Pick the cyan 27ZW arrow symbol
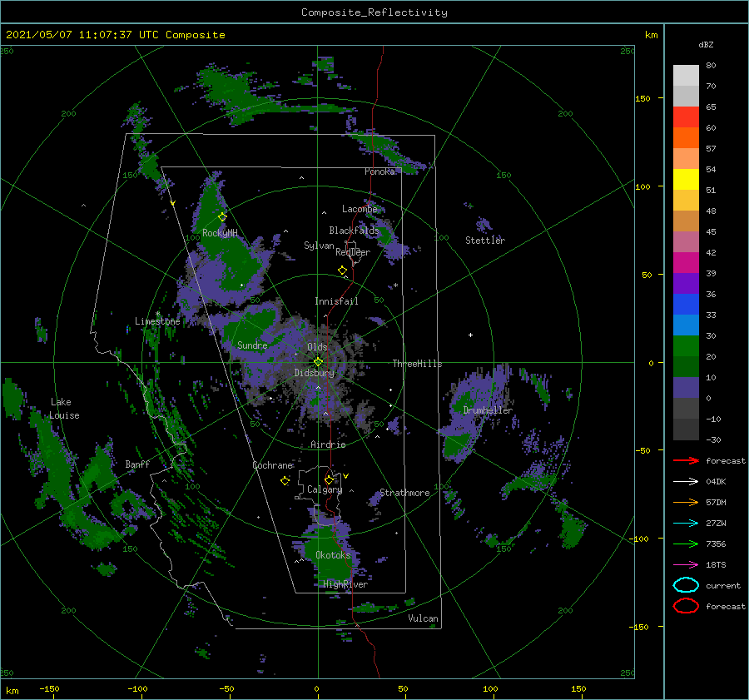749x700 pixels. [686, 524]
